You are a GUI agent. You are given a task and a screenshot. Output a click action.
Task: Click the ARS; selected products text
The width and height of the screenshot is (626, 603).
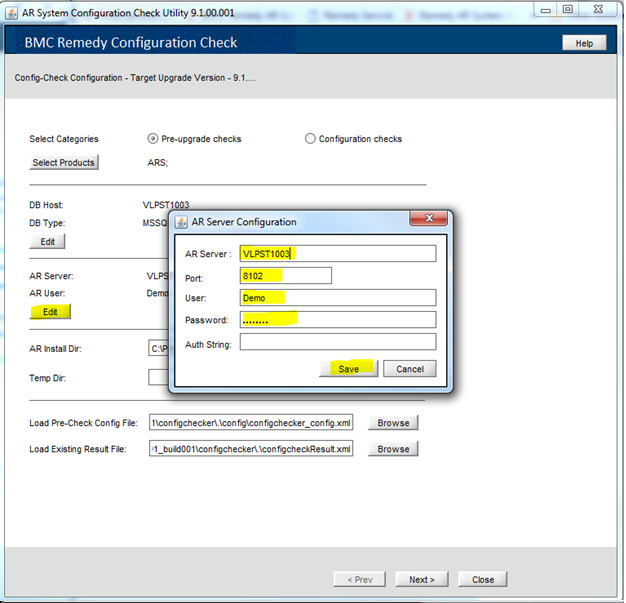158,163
